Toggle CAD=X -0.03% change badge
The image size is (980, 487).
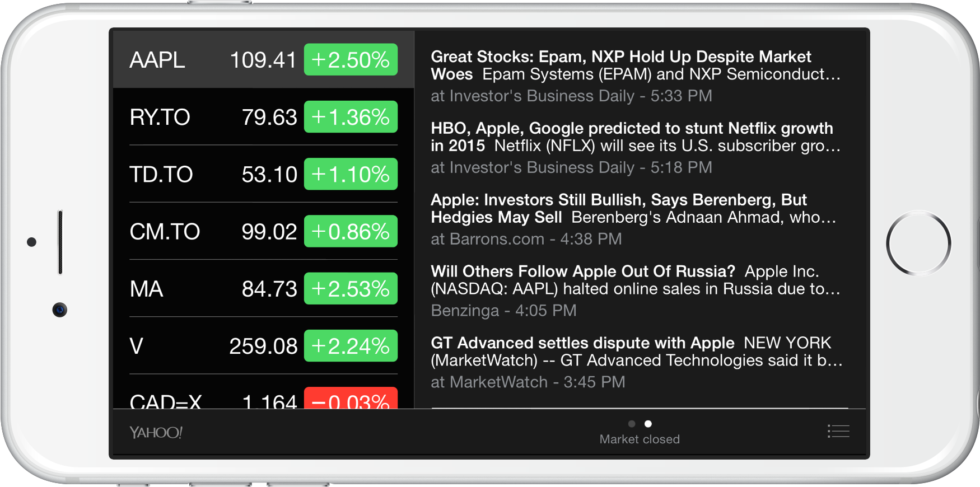pos(351,398)
